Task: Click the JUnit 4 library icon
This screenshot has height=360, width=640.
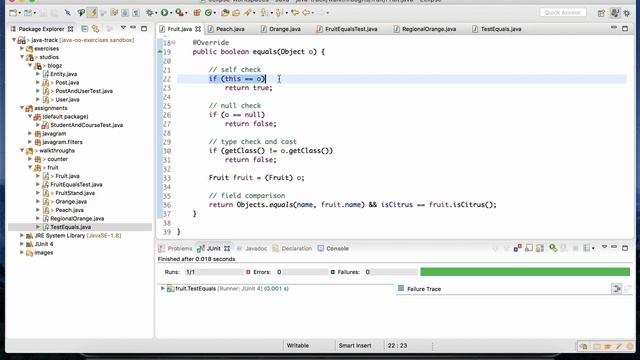Action: tap(29, 244)
